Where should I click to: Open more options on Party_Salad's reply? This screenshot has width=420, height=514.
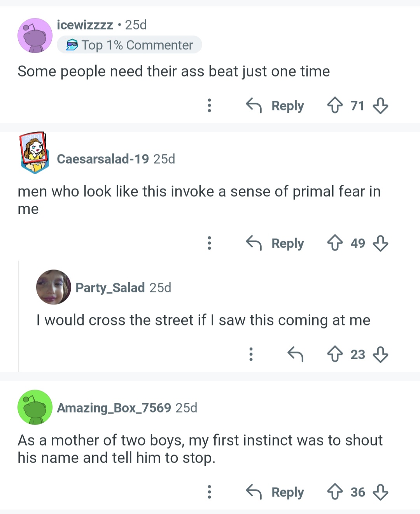[251, 354]
